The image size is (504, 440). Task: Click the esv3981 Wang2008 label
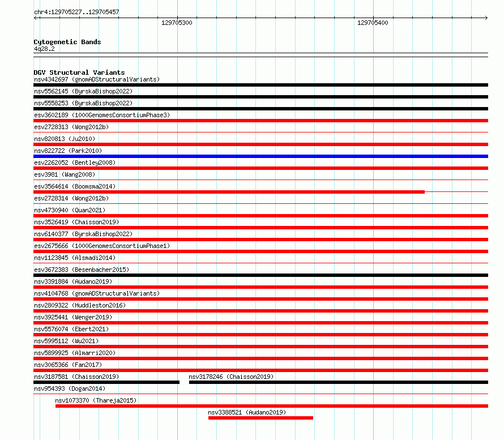[x=65, y=174]
